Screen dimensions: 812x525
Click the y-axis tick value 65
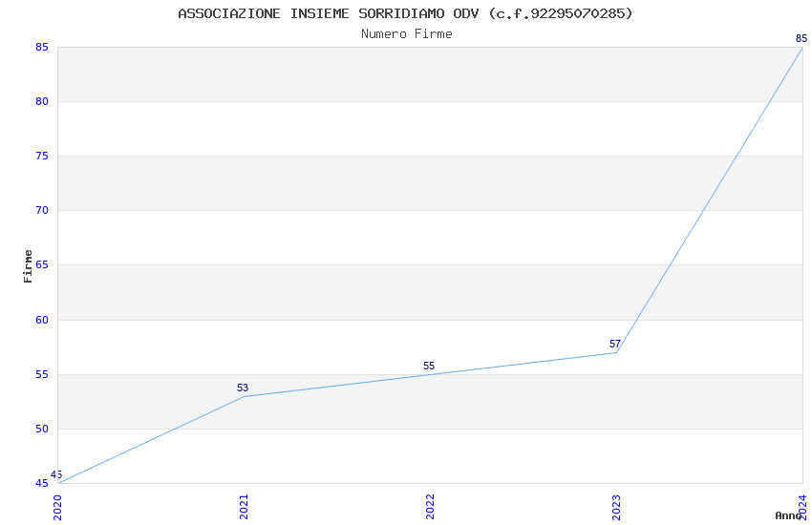click(42, 264)
